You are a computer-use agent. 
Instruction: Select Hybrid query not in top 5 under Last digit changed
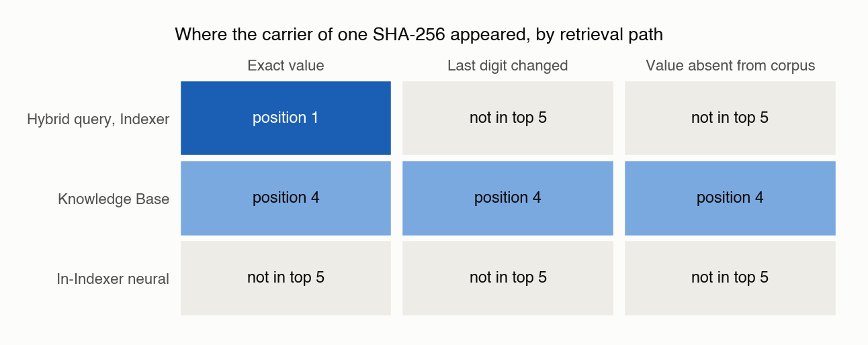click(508, 118)
